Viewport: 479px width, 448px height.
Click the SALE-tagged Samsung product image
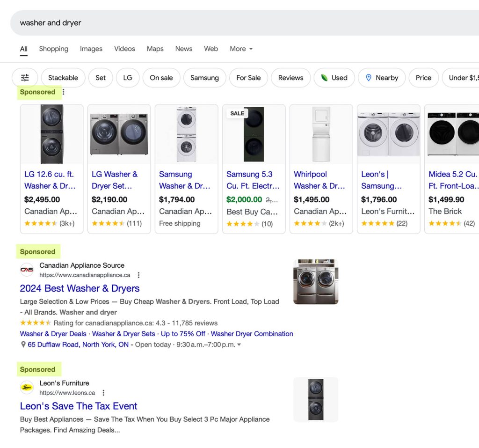pyautogui.click(x=254, y=134)
